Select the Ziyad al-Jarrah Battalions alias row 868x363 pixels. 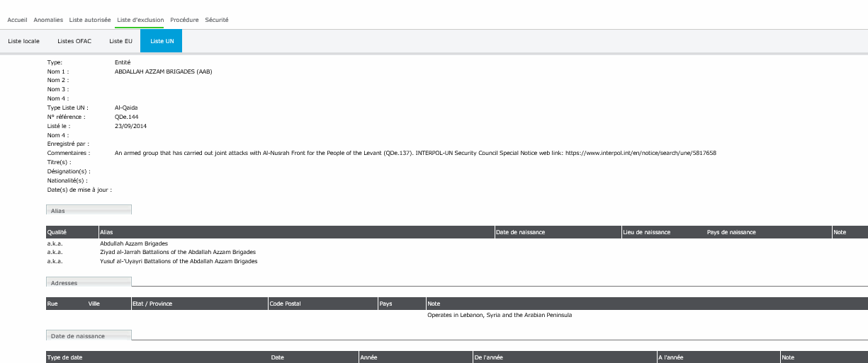point(177,252)
